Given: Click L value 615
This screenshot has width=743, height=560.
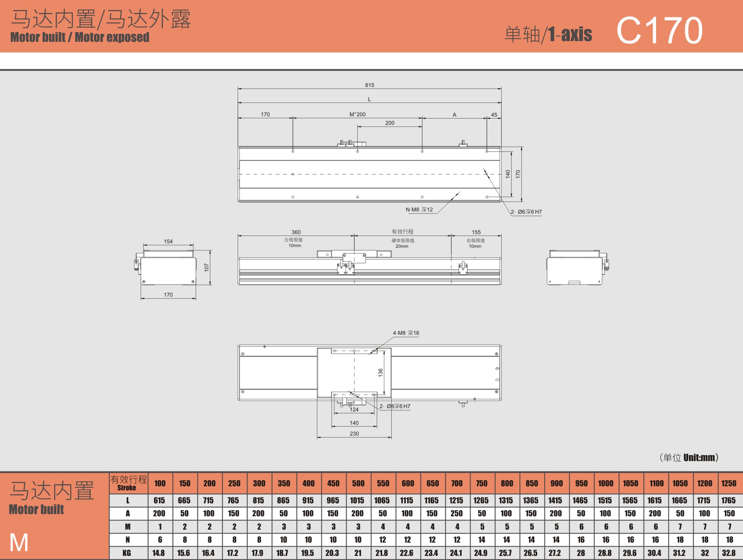Looking at the screenshot, I should (x=159, y=500).
